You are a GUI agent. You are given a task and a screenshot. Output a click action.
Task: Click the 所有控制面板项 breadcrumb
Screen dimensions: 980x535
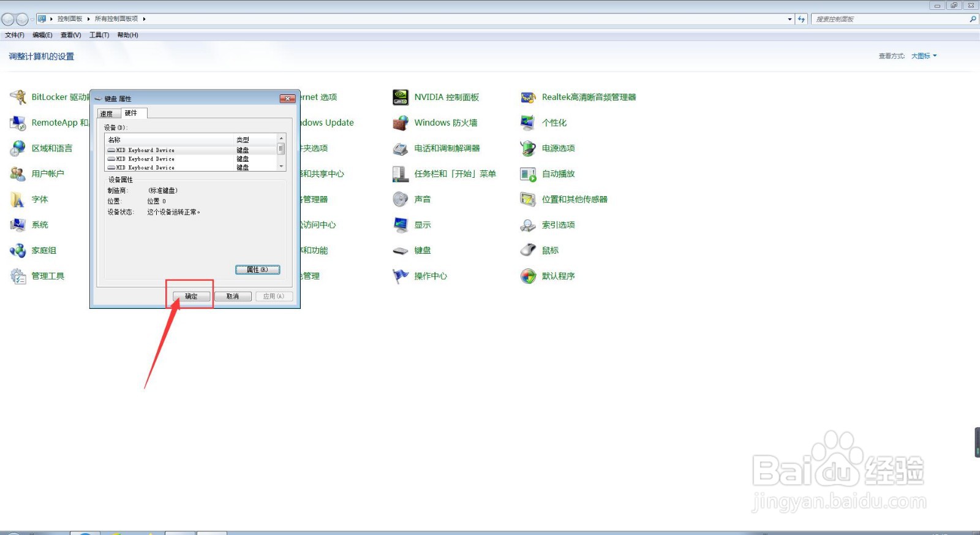(116, 19)
